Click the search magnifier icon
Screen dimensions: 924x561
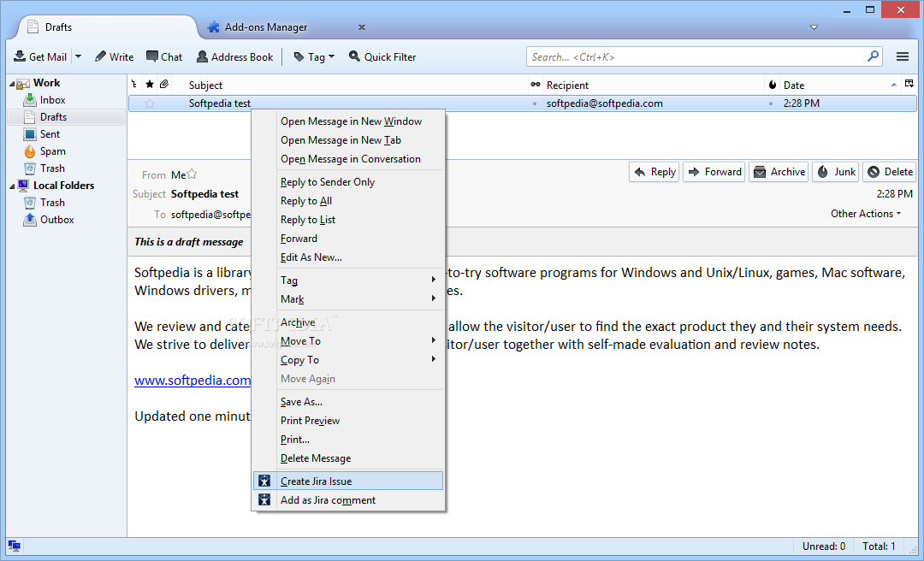point(873,56)
